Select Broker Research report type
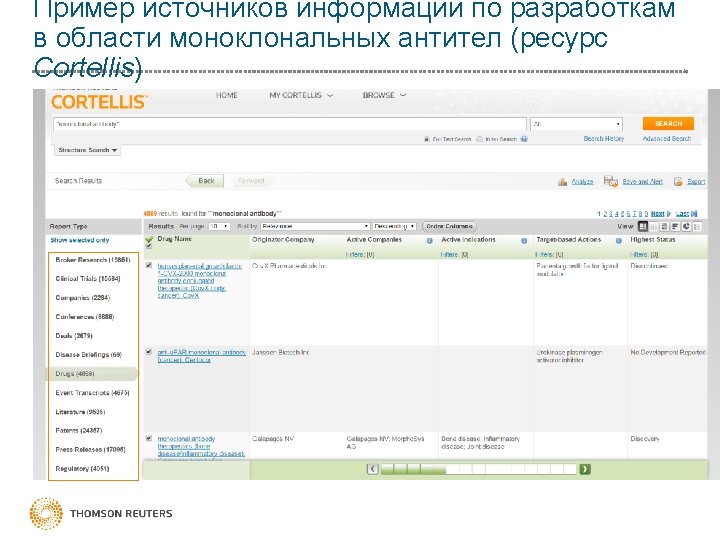This screenshot has height=540, width=720. (93, 260)
